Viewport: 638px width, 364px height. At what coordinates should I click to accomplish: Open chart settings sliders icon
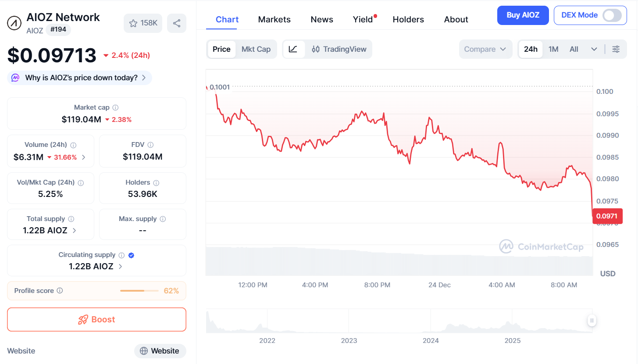[x=616, y=49]
